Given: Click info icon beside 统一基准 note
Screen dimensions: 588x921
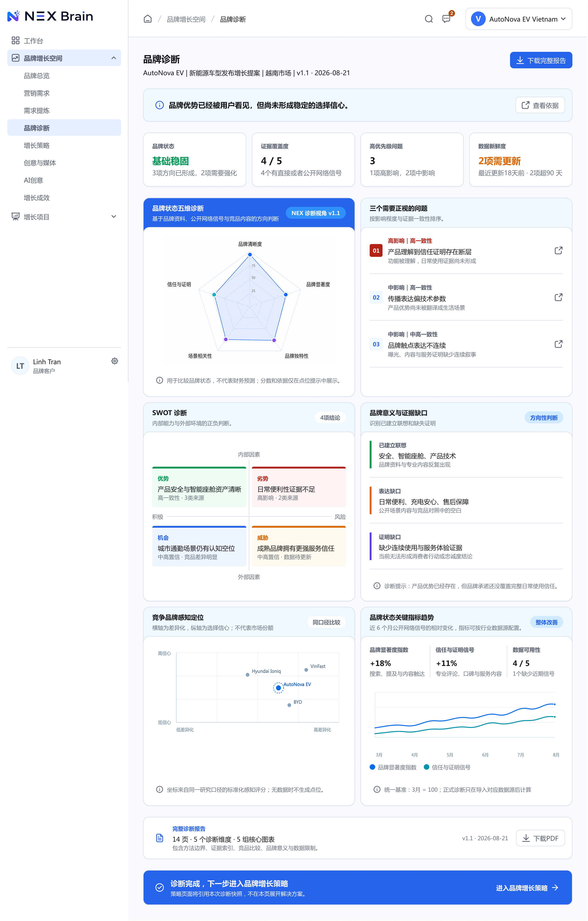Looking at the screenshot, I should (377, 789).
